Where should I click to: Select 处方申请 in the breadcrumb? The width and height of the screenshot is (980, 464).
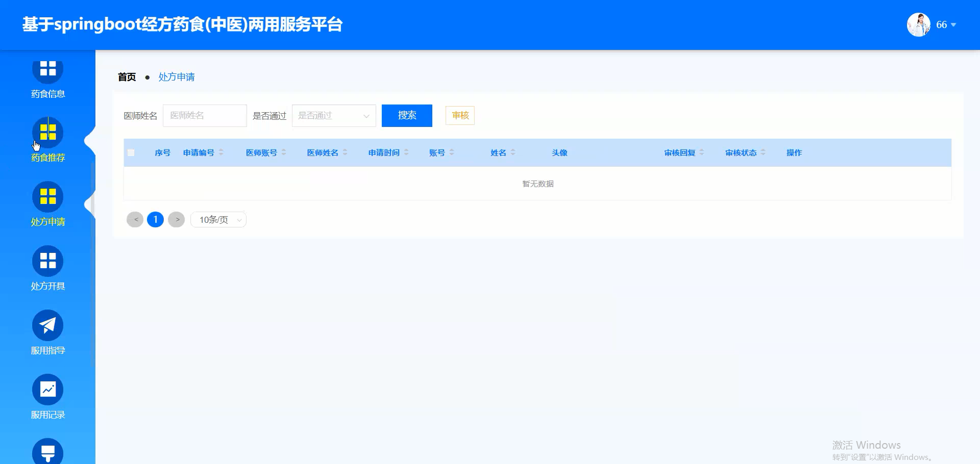click(176, 77)
